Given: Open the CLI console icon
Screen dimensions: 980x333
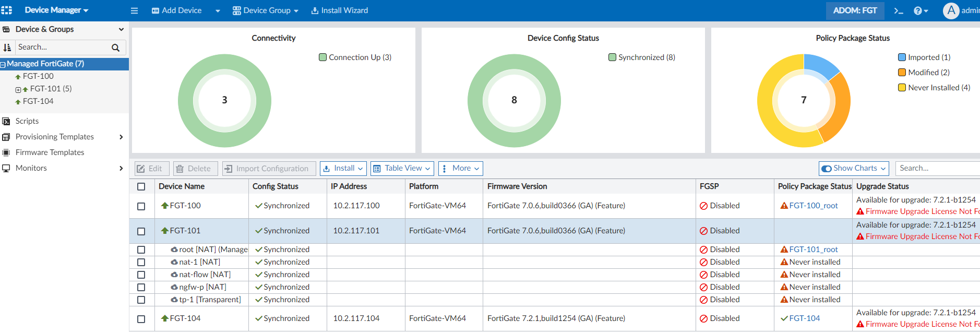Looking at the screenshot, I should click(x=898, y=10).
